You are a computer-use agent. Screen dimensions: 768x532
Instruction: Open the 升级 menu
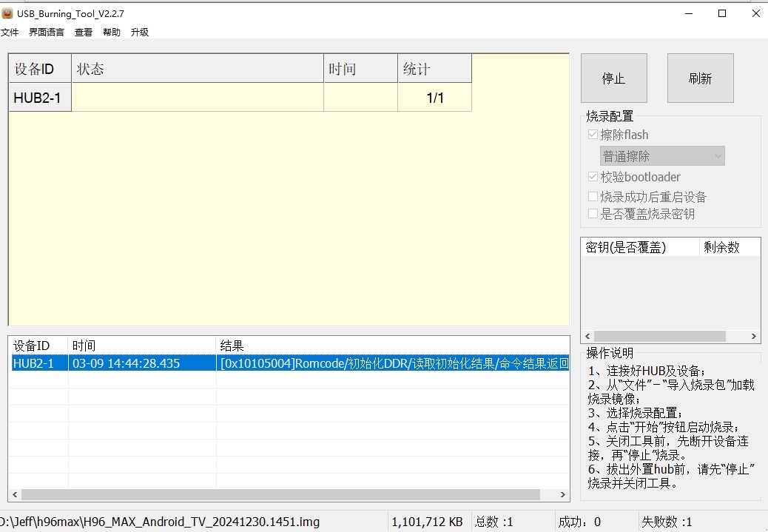(140, 33)
